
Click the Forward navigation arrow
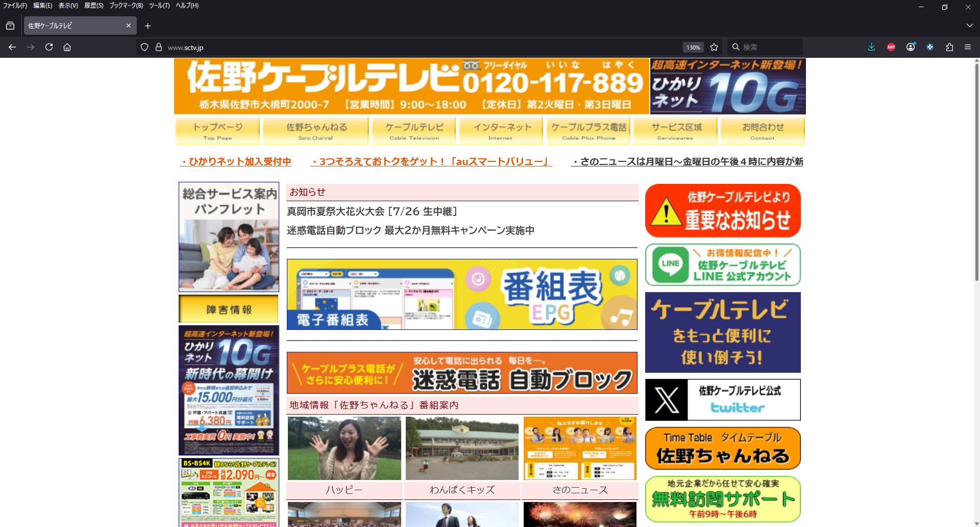31,47
